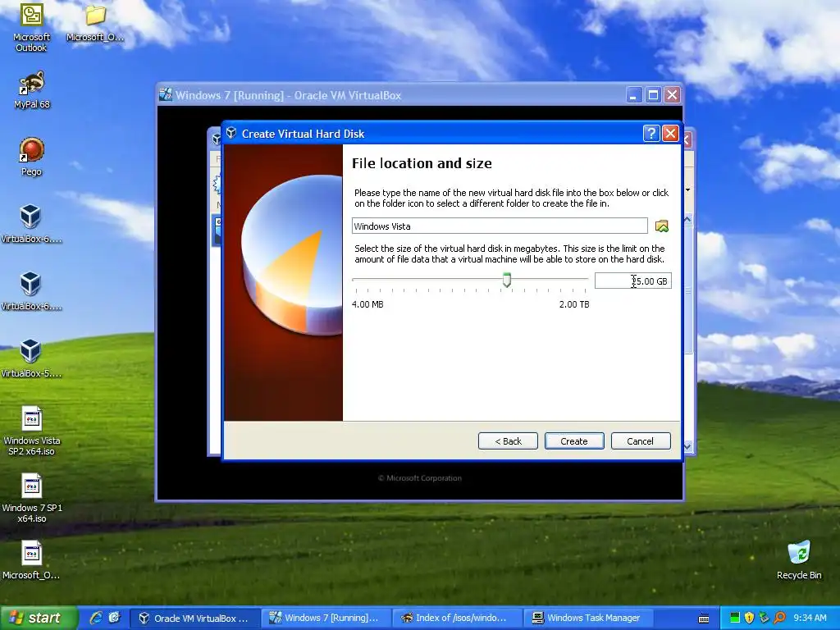Switch to Windows Task Manager taskbar button

(587, 618)
